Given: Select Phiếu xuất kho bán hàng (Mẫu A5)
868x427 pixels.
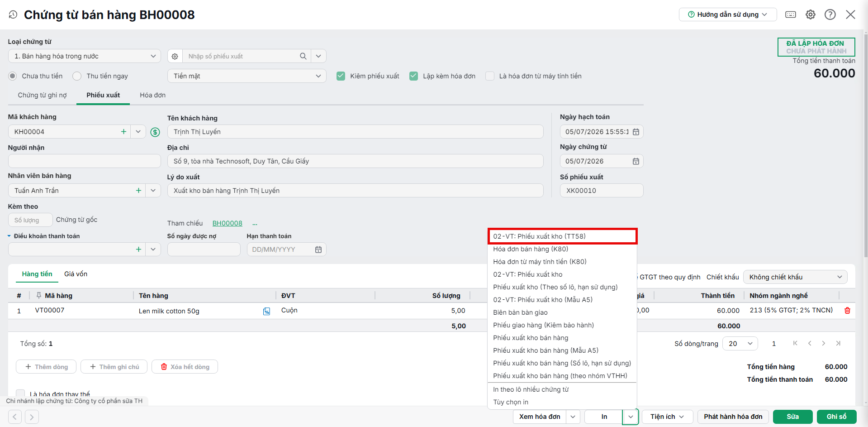Looking at the screenshot, I should point(562,350).
